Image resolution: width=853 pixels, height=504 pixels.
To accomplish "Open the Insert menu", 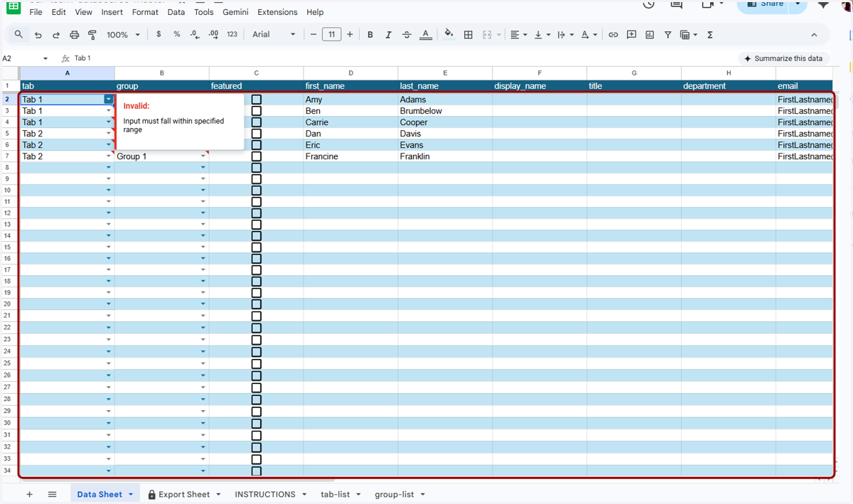I will (112, 12).
